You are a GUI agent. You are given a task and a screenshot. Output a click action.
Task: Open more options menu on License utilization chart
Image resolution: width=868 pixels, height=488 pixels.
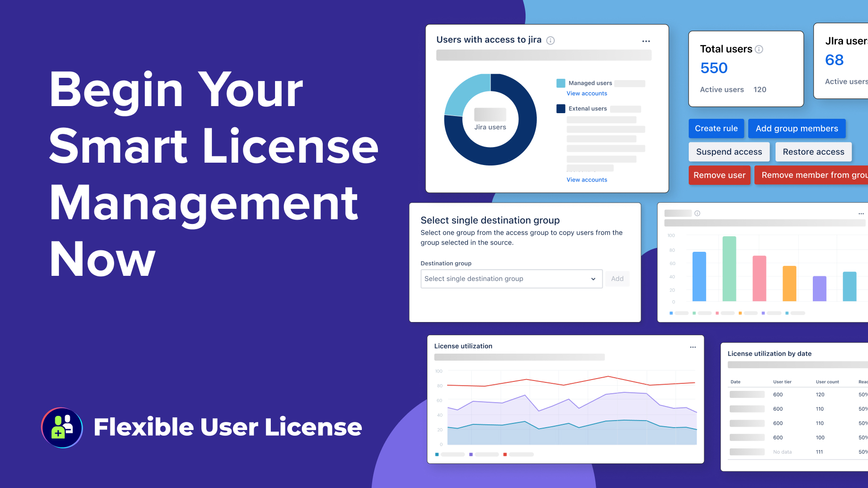(693, 347)
